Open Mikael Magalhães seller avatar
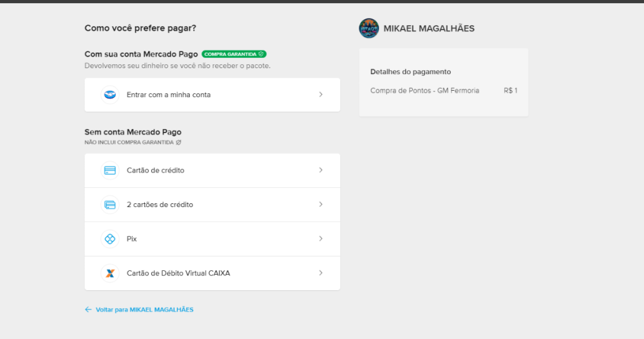The image size is (644, 339). pos(369,28)
